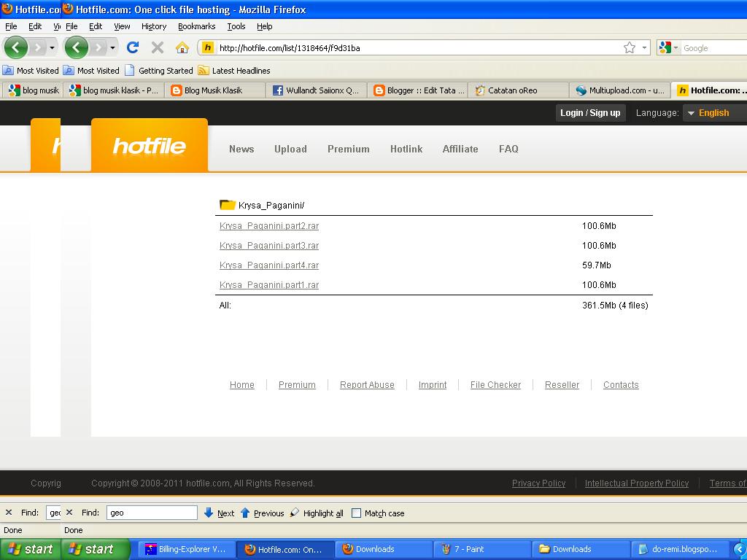The width and height of the screenshot is (747, 560).
Task: Toggle Highlight all in the find bar
Action: (x=317, y=513)
